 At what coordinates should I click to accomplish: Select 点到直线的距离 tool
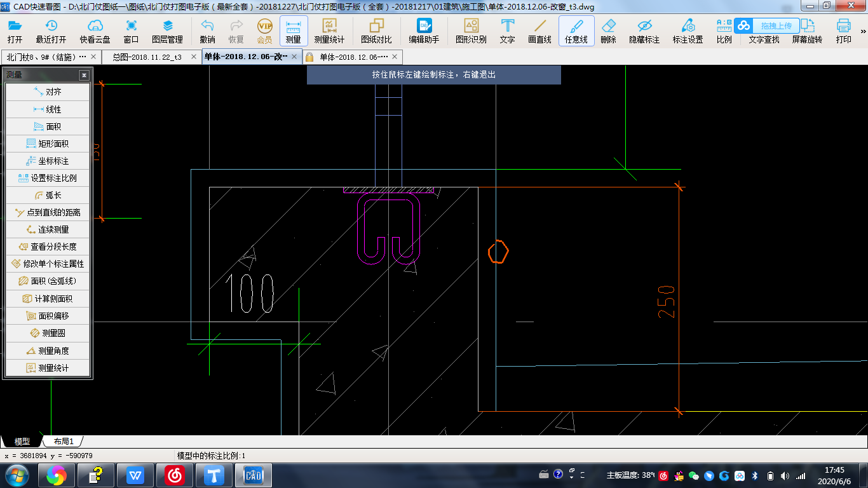pos(48,212)
